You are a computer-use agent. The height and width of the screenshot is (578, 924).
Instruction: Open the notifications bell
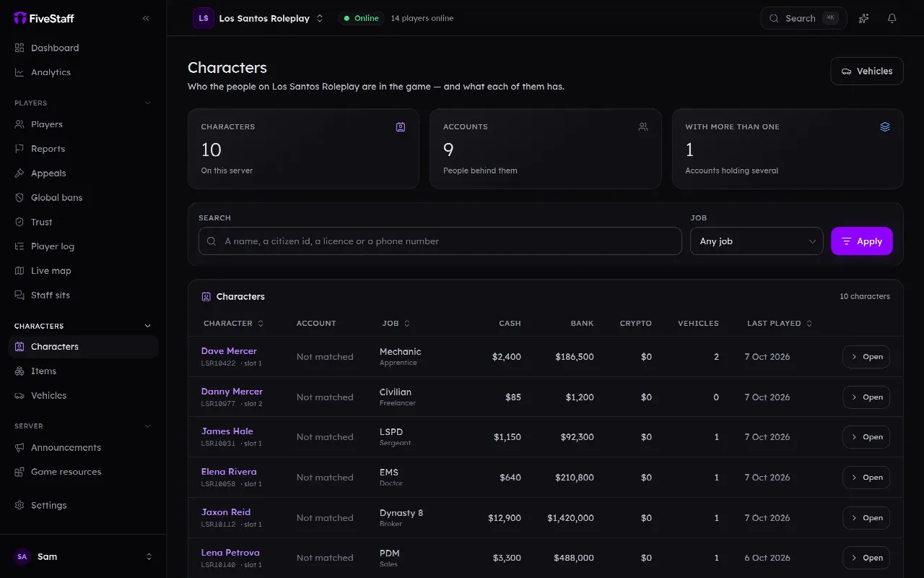(892, 18)
